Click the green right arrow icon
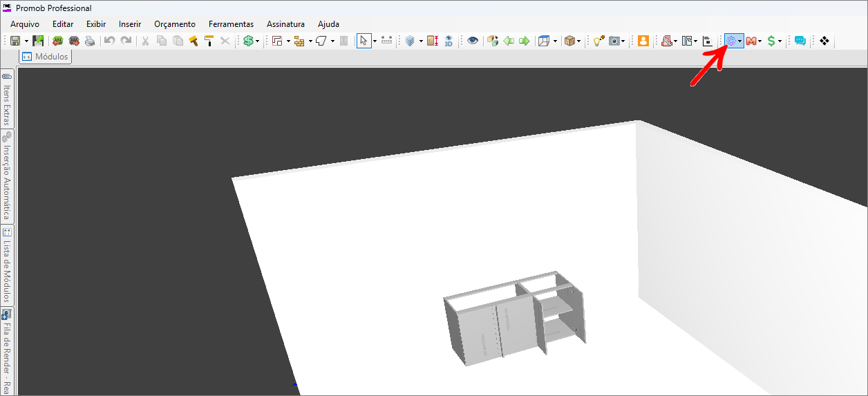The width and height of the screenshot is (868, 396). (525, 41)
